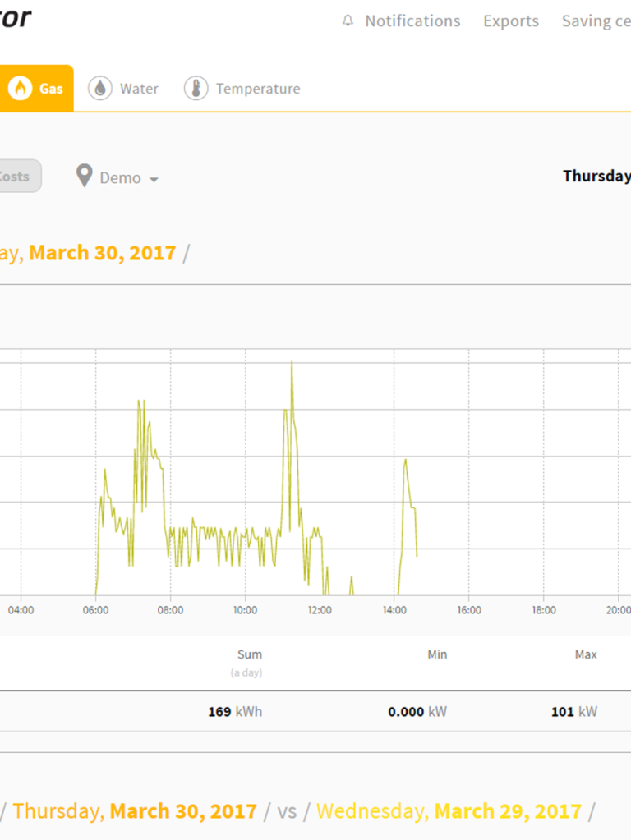The image size is (631, 840).
Task: Switch to the Temperature tab label
Action: pyautogui.click(x=258, y=89)
